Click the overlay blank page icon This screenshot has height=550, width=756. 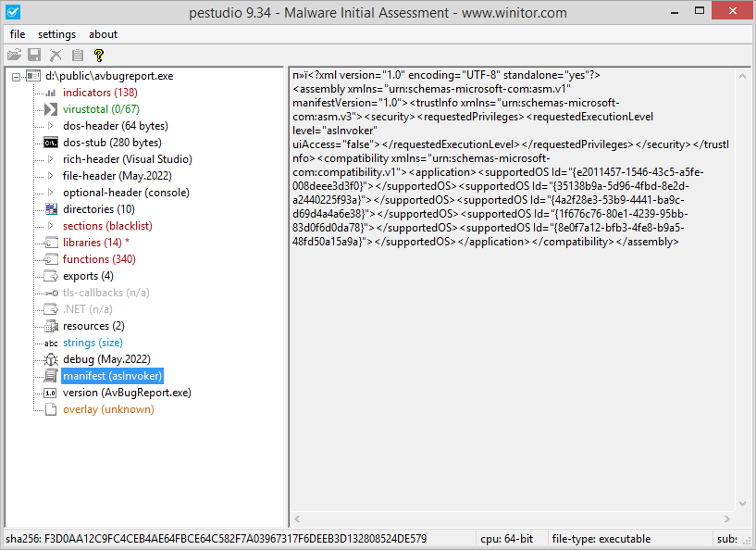(51, 409)
